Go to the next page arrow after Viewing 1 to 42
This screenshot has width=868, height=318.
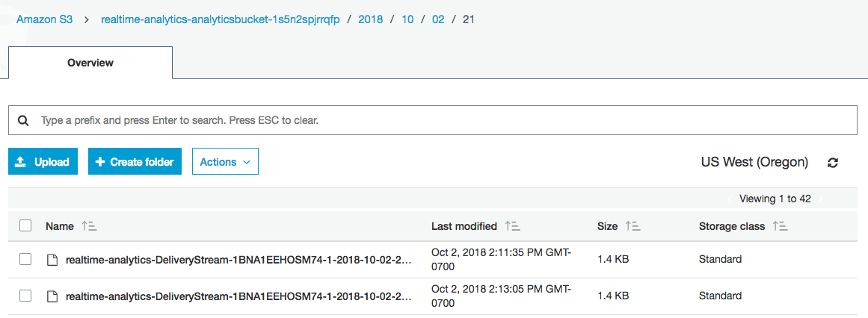tap(822, 199)
